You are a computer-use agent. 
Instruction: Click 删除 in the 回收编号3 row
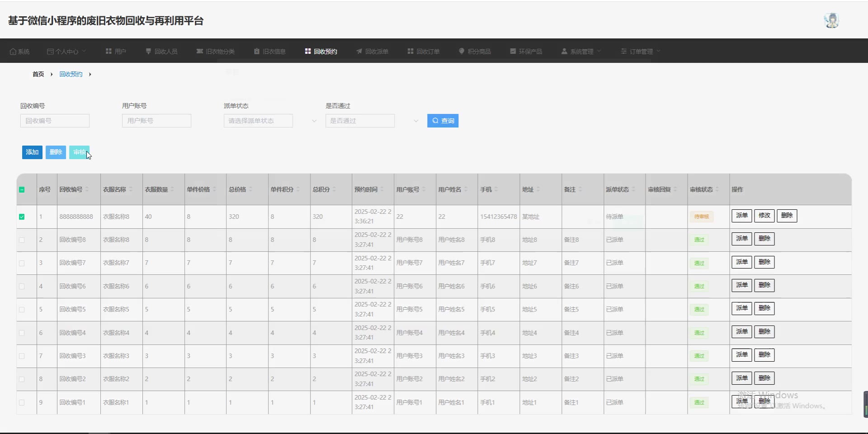764,355
